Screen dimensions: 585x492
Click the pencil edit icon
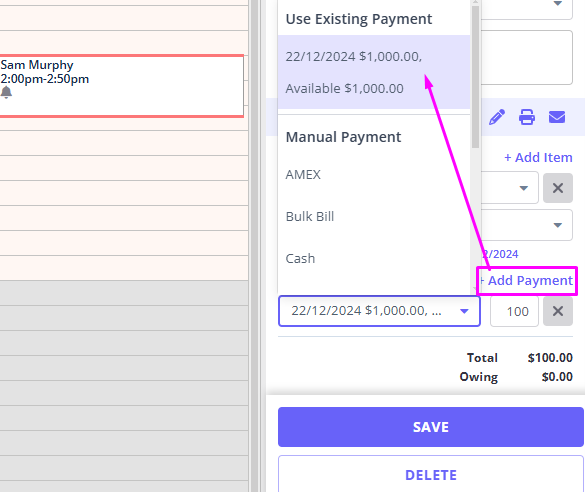497,117
